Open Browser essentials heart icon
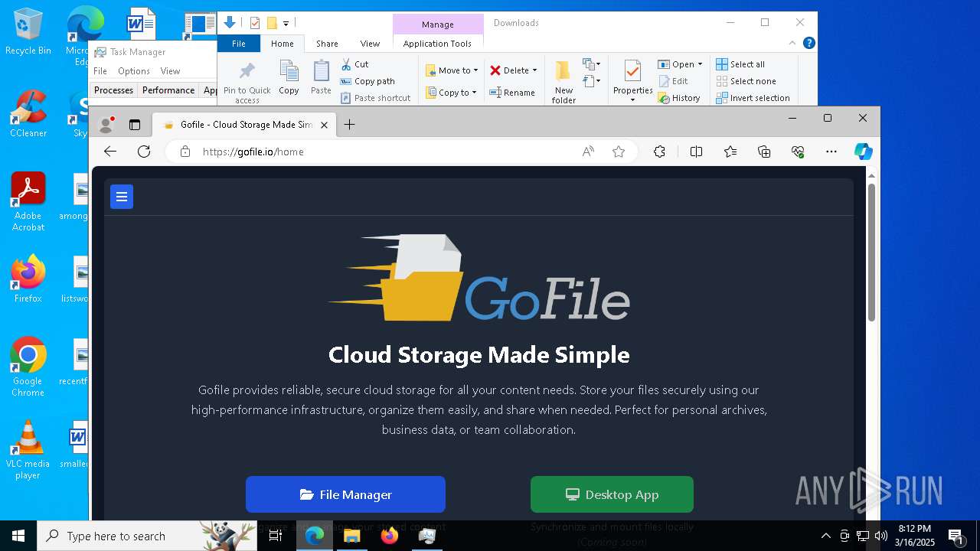 (798, 152)
